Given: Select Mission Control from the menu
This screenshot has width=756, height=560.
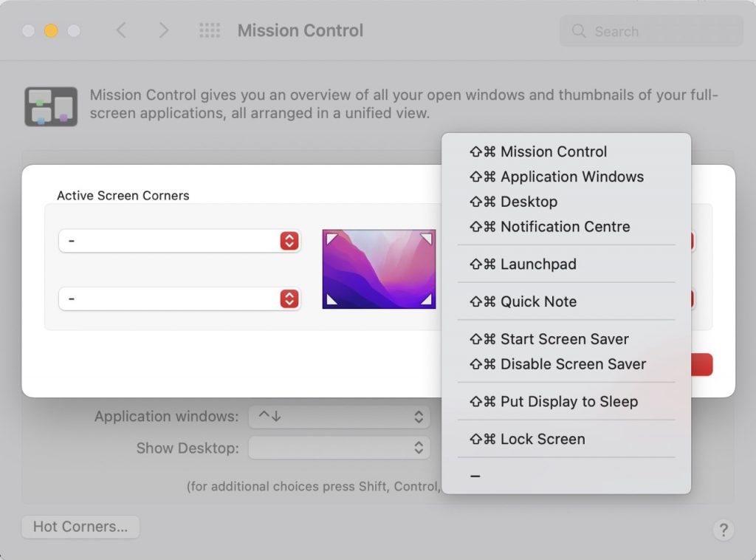Looking at the screenshot, I should click(x=553, y=151).
